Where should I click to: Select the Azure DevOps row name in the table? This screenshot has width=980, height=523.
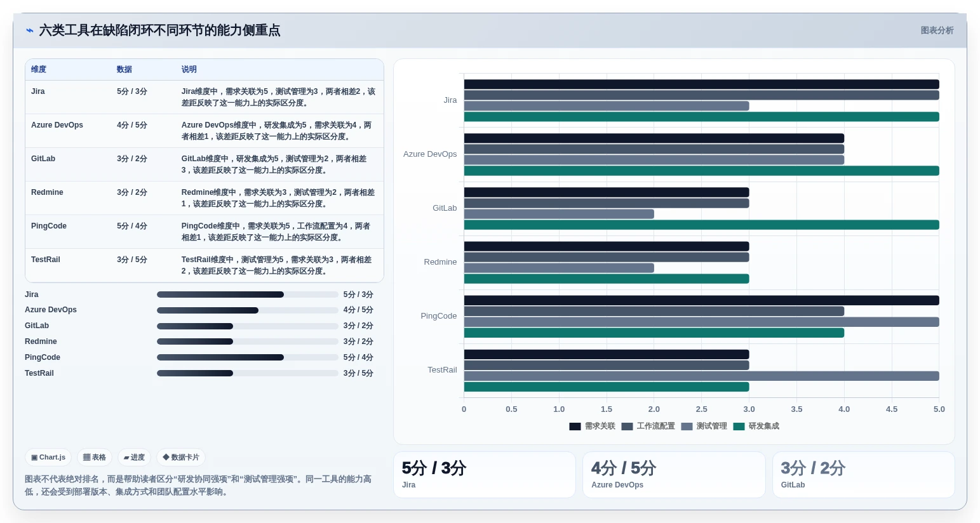(x=57, y=125)
